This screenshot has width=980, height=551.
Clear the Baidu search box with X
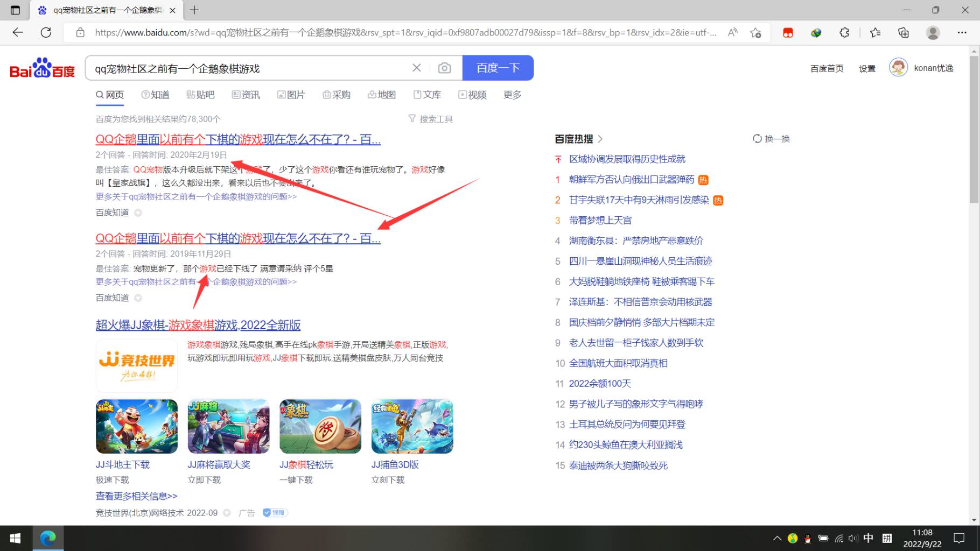(417, 68)
